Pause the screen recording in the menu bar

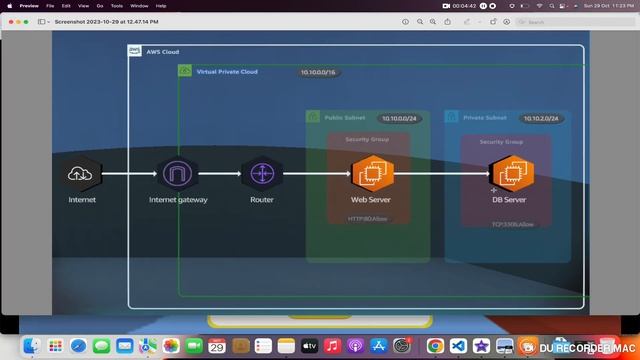coord(483,6)
